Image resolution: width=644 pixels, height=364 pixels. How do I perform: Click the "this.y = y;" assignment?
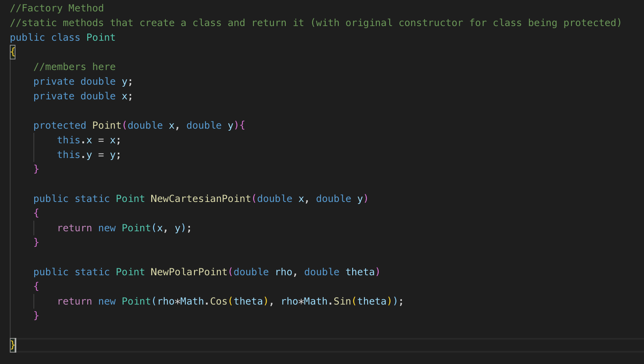click(x=89, y=155)
